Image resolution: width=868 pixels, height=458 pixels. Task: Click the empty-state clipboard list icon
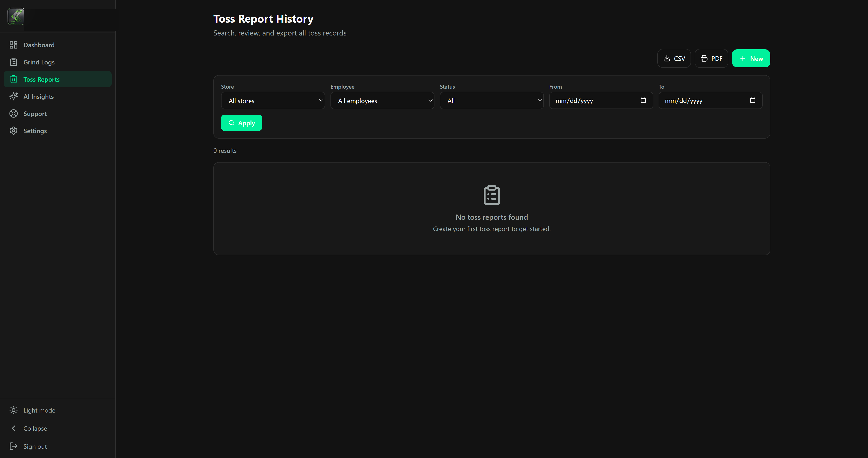click(492, 195)
